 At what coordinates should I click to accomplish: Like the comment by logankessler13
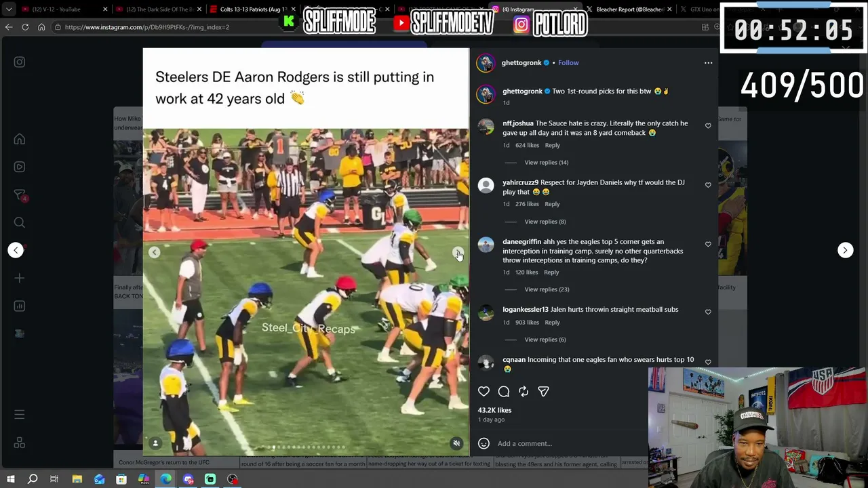coord(708,312)
